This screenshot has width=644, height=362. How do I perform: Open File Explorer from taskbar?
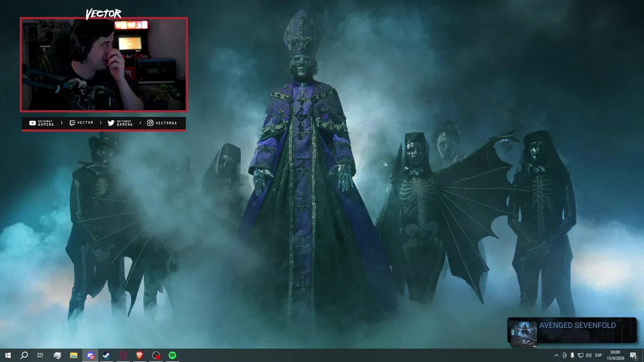(73, 355)
